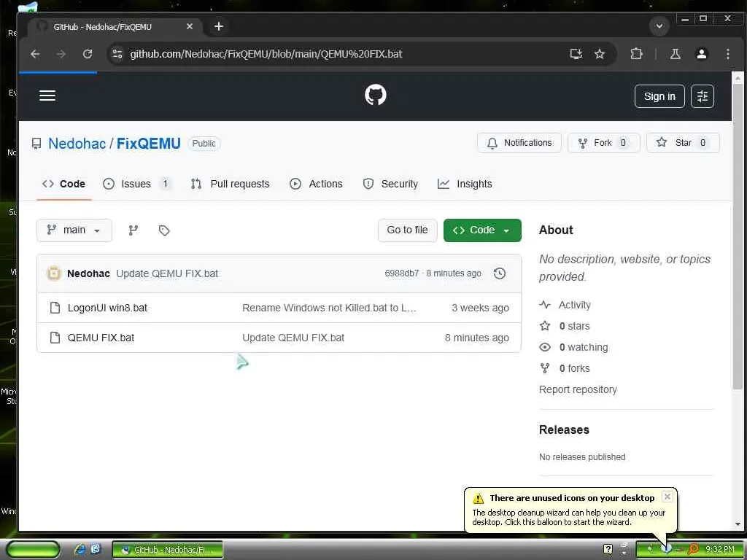
Task: Click the page vertical scrollbar thumb
Action: [738, 238]
